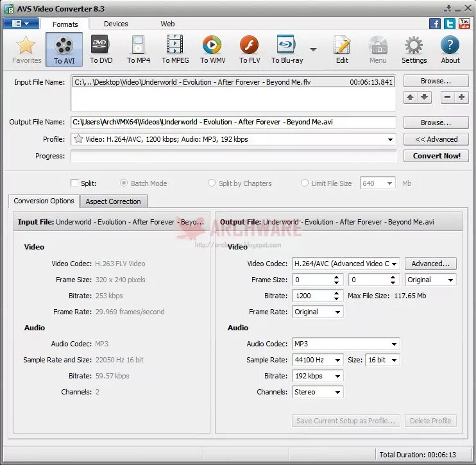Select the To AVI format
The height and width of the screenshot is (465, 476).
point(64,49)
